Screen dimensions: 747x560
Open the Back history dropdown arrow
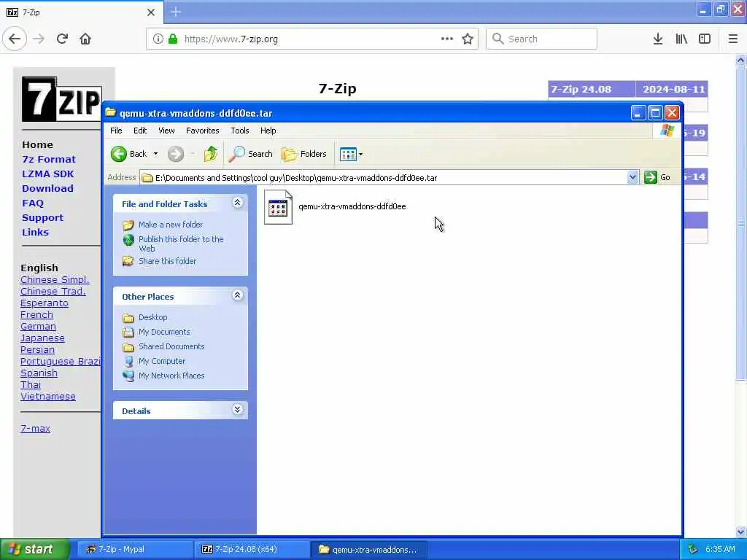tap(155, 154)
